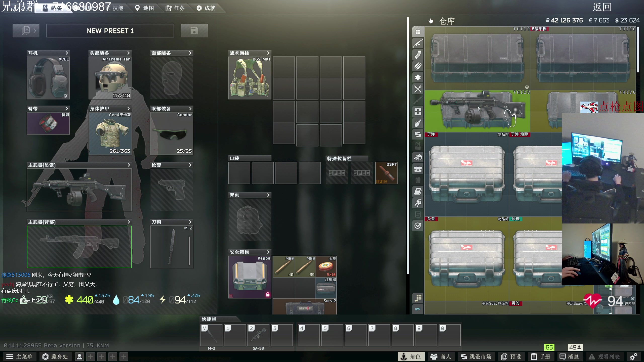The width and height of the screenshot is (644, 362).
Task: Toggle the dimmed backpack filter
Action: click(x=418, y=180)
